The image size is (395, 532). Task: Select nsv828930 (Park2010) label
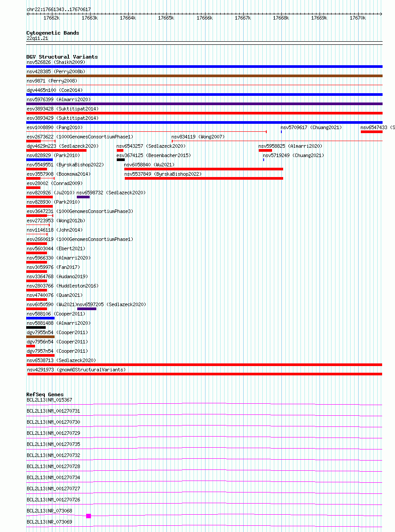coord(53,202)
